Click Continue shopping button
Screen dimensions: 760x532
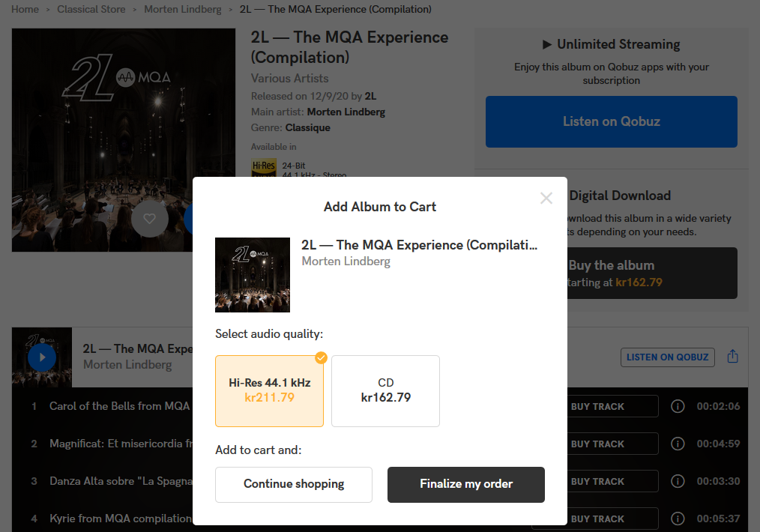294,484
